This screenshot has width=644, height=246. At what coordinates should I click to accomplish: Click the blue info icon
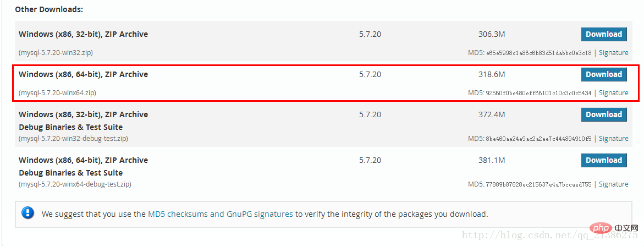(x=28, y=214)
